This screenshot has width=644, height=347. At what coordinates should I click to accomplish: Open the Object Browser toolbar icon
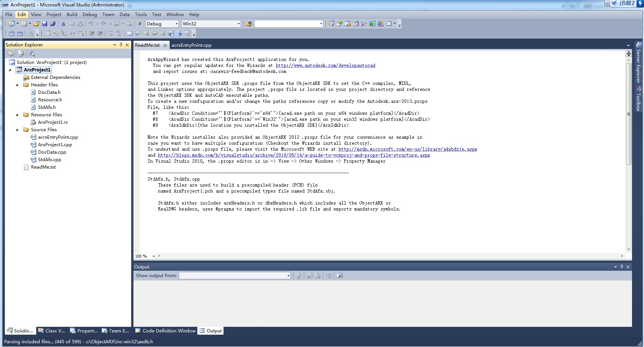point(356,24)
